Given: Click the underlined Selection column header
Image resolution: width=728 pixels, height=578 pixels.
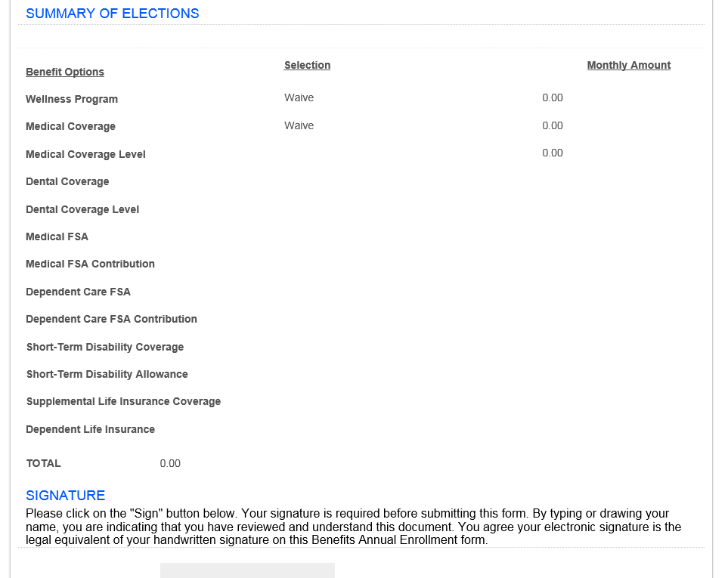Looking at the screenshot, I should pos(308,65).
